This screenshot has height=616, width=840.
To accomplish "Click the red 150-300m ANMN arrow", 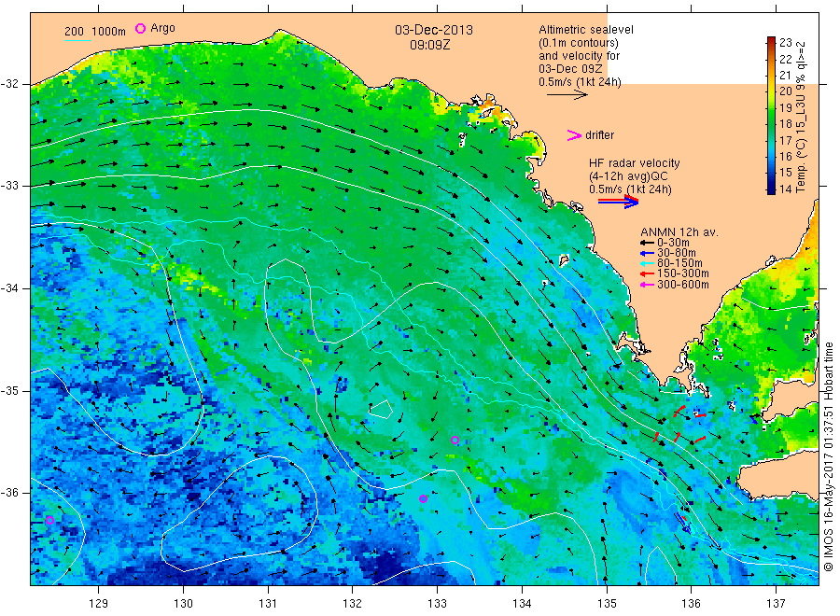I will pos(647,273).
